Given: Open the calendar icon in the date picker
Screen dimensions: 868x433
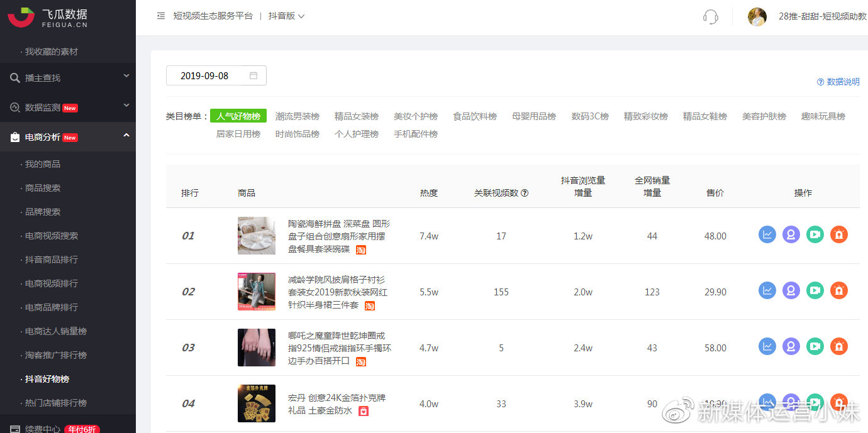Looking at the screenshot, I should tap(254, 75).
